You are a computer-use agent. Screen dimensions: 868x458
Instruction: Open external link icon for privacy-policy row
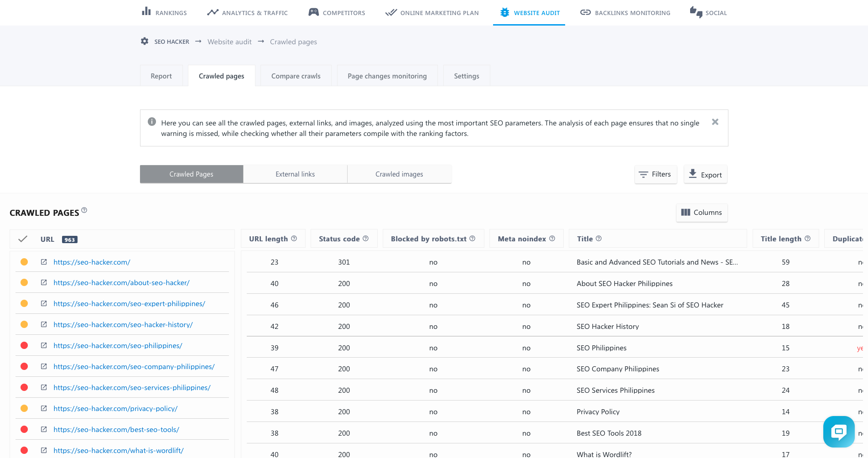pos(44,408)
